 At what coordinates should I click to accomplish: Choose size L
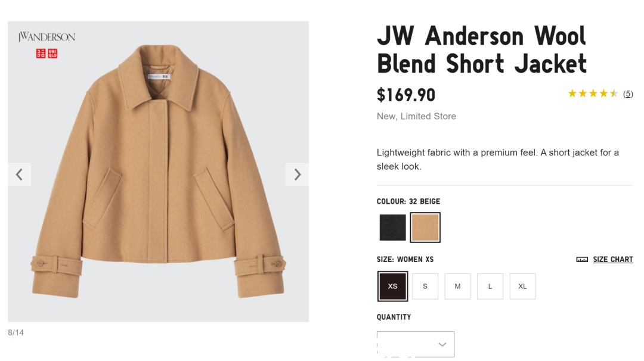pyautogui.click(x=490, y=287)
